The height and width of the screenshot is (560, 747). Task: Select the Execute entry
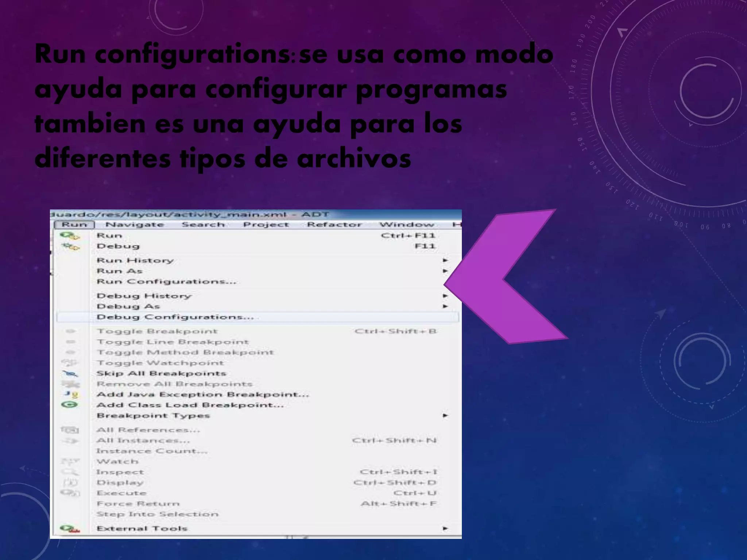point(257,493)
